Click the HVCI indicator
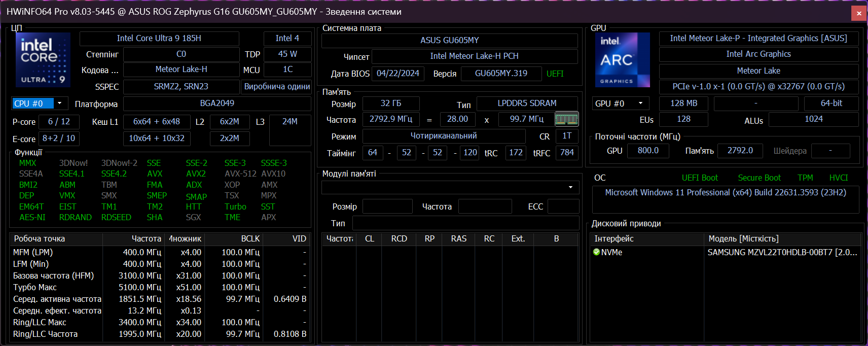868x346 pixels. pos(839,178)
